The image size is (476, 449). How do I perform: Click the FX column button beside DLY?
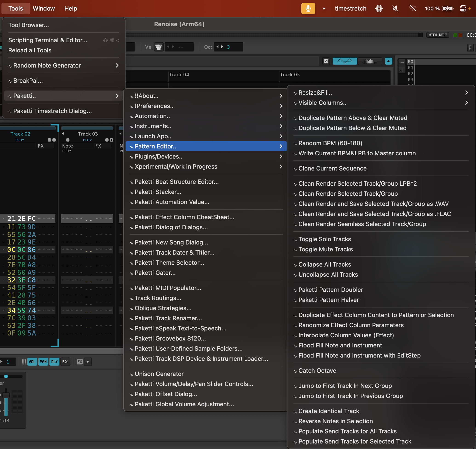(x=65, y=362)
